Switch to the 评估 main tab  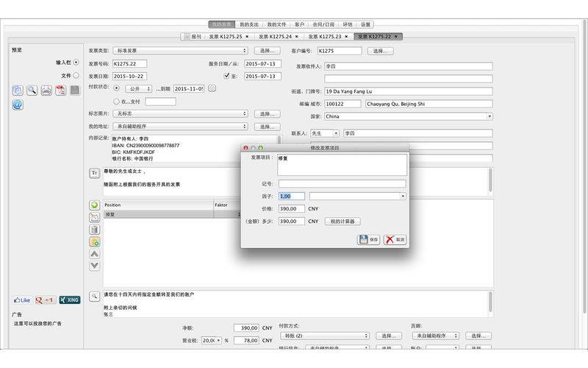pos(348,24)
